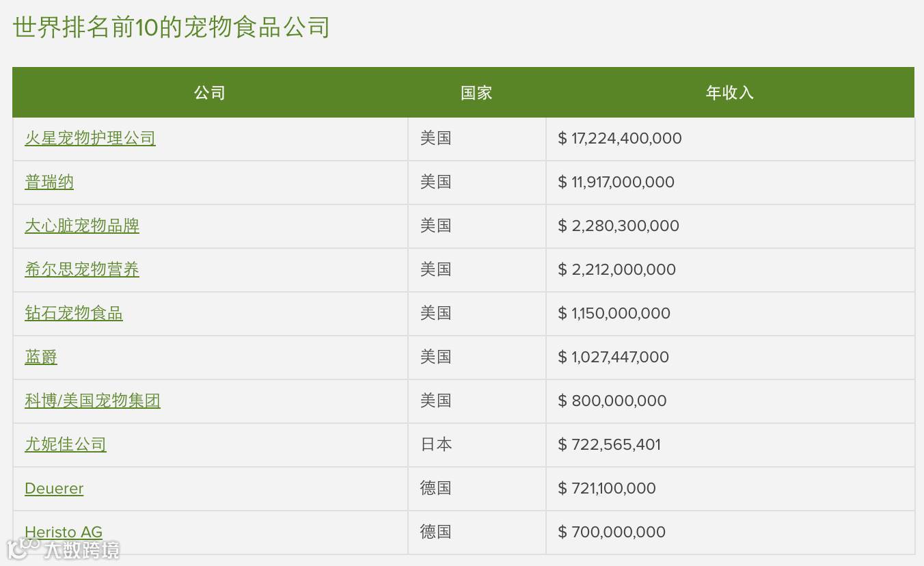Screen dimensions: 924x566
Task: Select revenue value $ 722,565,401
Action: tap(610, 444)
